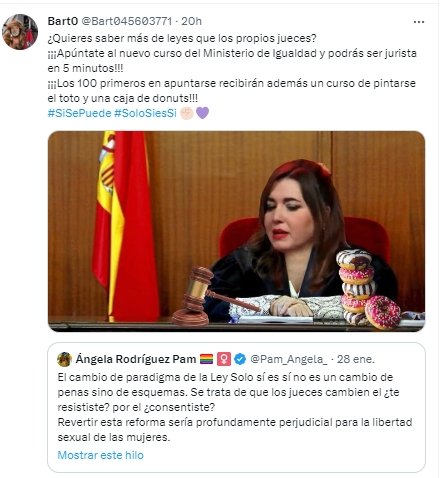Click the female sign emoji in quoted name
This screenshot has width=442, height=478.
(224, 359)
